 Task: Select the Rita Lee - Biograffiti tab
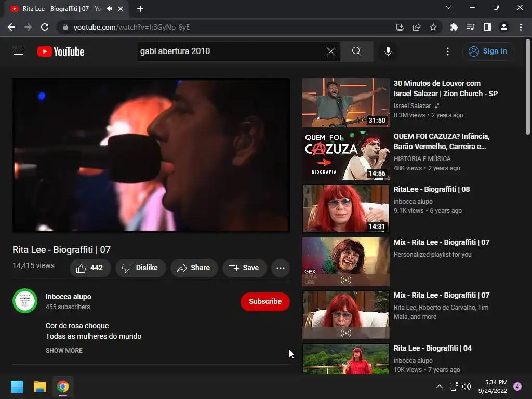[62, 9]
